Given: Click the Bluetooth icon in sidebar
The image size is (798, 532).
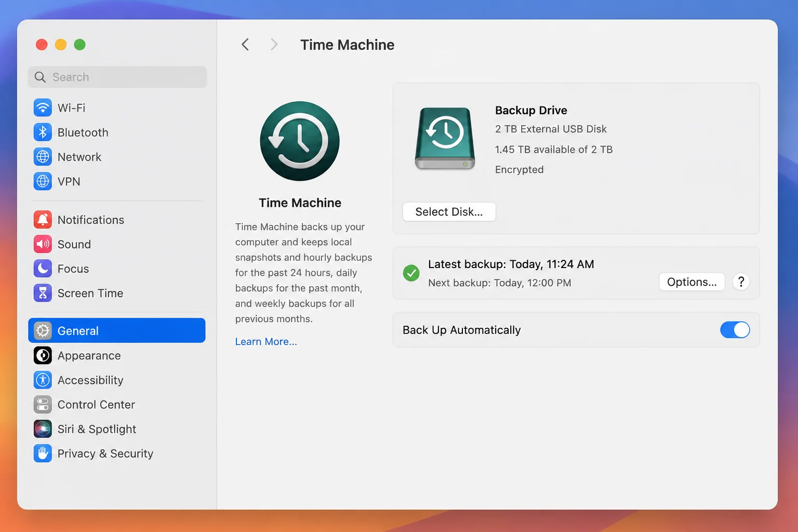Looking at the screenshot, I should tap(43, 132).
